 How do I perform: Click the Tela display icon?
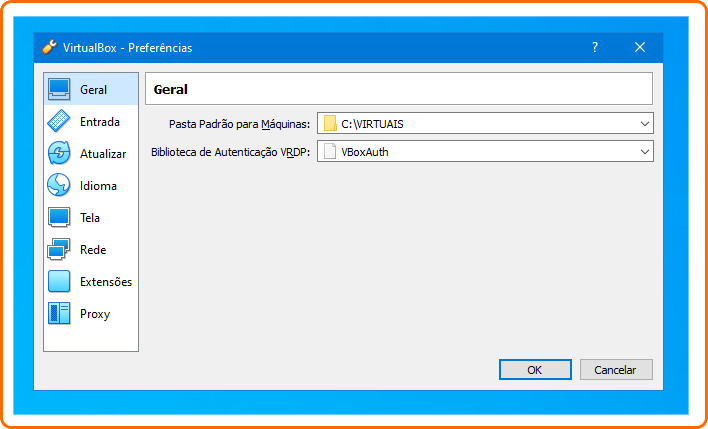[59, 217]
